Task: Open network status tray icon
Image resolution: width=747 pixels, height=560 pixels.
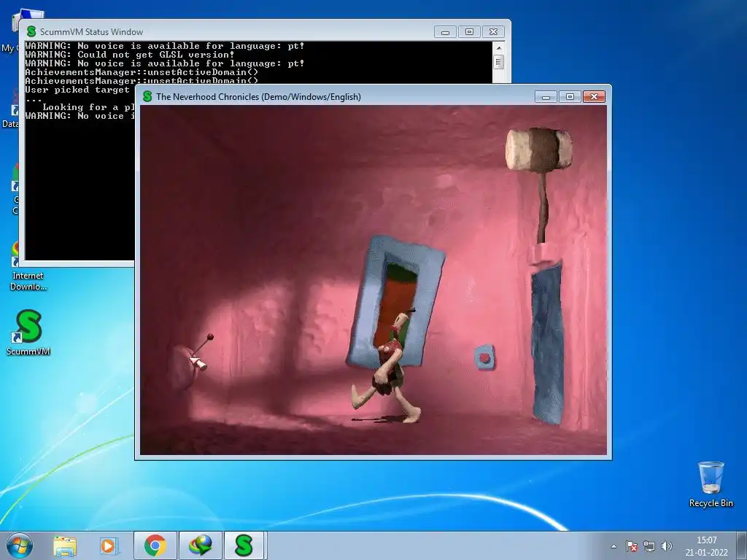Action: [x=649, y=546]
